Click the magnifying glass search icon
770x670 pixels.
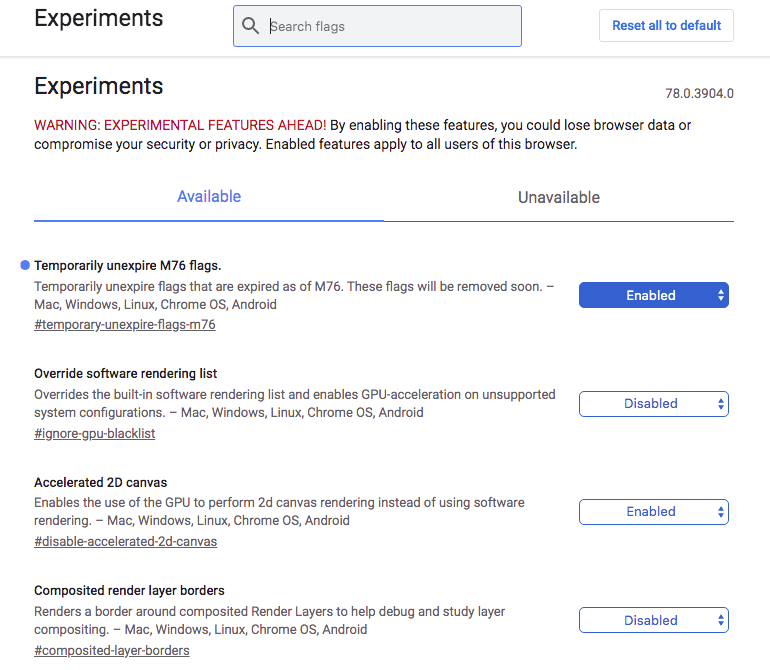pyautogui.click(x=250, y=26)
